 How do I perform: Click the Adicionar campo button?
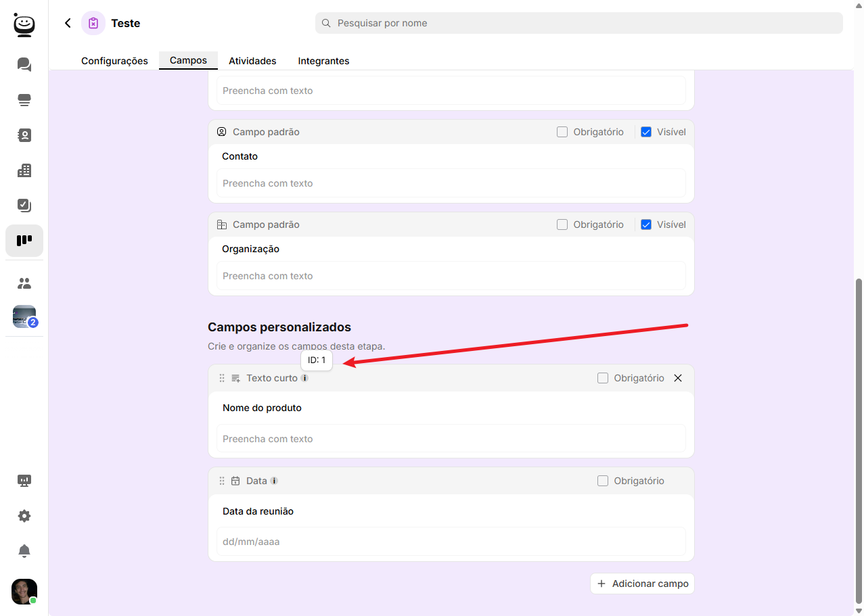pos(642,584)
